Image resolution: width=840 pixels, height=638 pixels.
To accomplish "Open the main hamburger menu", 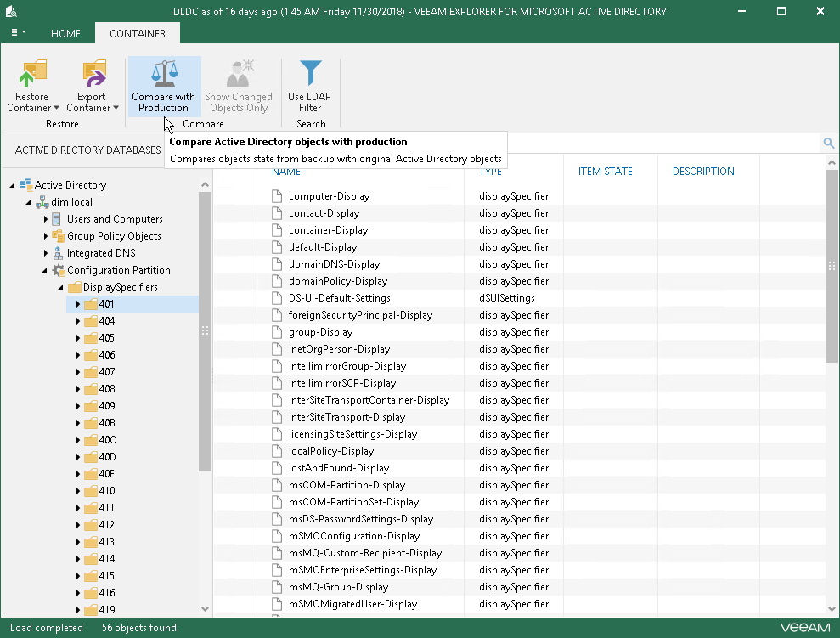I will pyautogui.click(x=18, y=32).
